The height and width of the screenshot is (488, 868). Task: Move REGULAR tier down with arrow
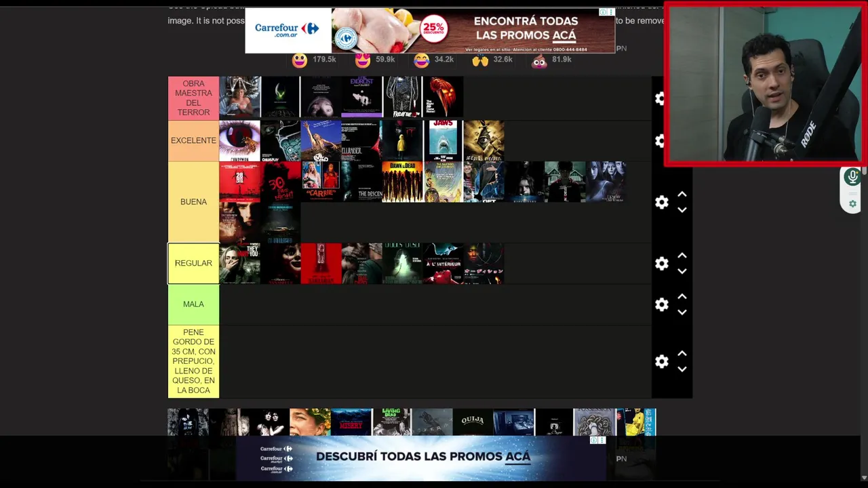point(682,271)
